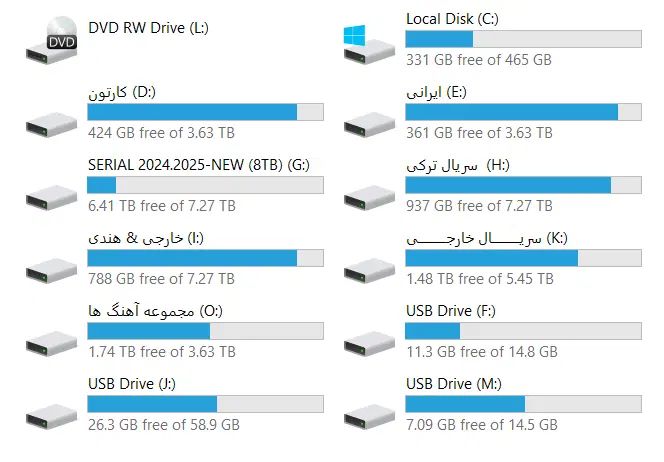This screenshot has width=664, height=462.
Task: Select the USB Drive (J:) icon
Action: (52, 417)
